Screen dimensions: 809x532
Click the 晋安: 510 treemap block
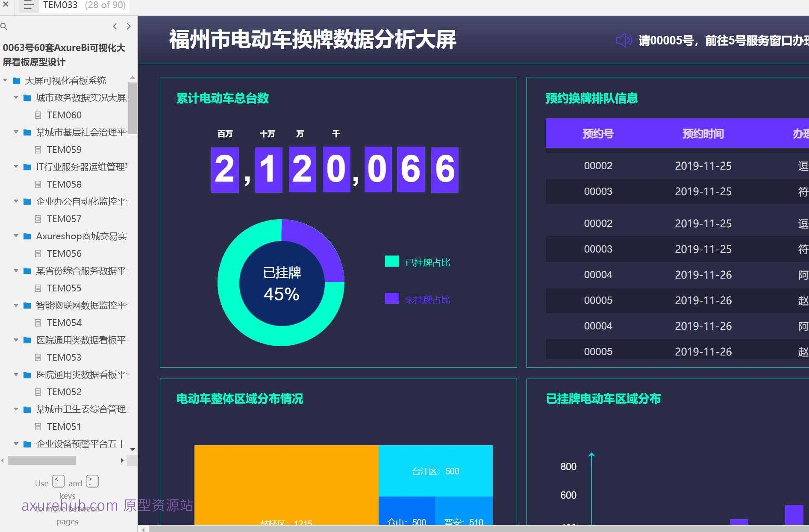point(464,511)
